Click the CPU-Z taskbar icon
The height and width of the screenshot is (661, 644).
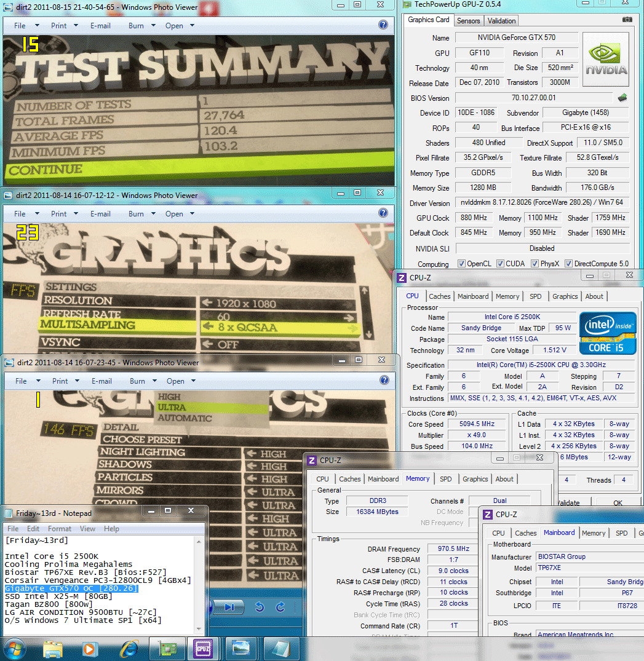tap(204, 649)
